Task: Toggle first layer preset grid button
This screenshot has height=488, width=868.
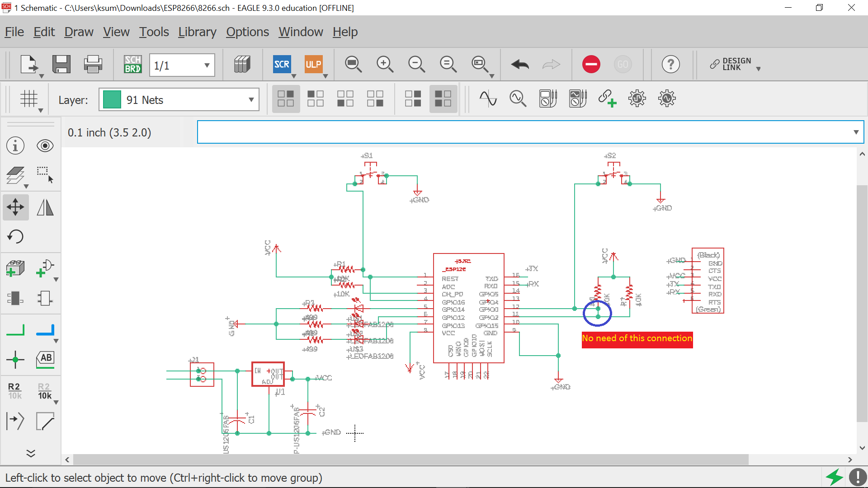Action: pyautogui.click(x=286, y=99)
